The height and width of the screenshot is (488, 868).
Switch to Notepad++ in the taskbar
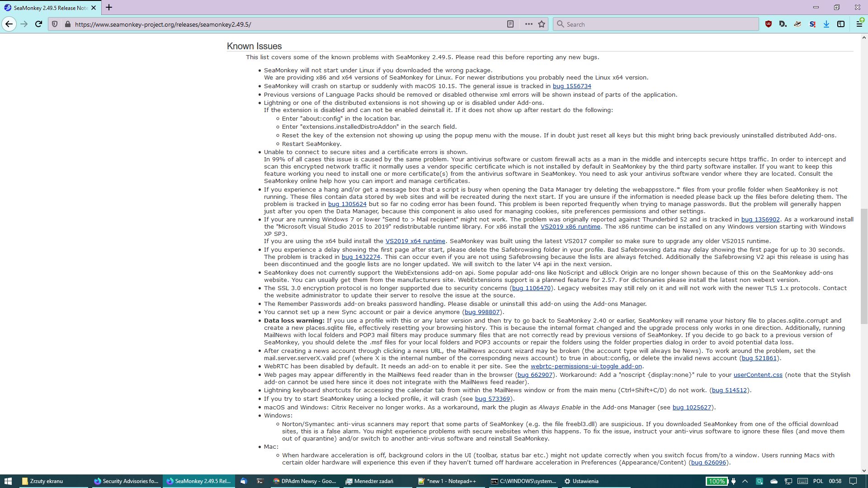(448, 481)
